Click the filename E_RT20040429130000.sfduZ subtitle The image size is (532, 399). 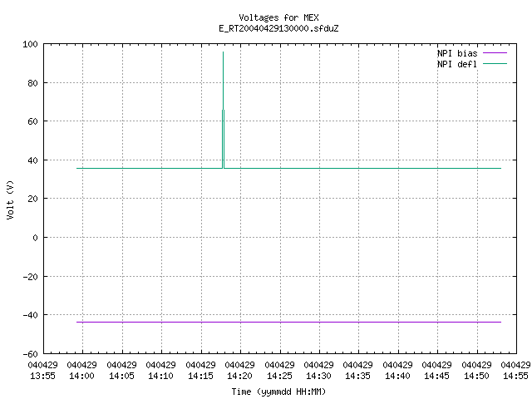click(x=278, y=28)
